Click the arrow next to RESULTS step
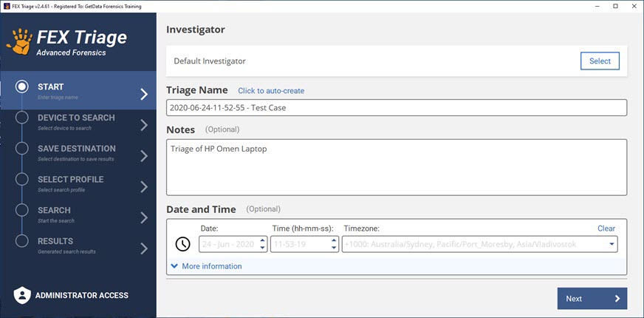Screen dimensions: 644x318 coord(144,248)
